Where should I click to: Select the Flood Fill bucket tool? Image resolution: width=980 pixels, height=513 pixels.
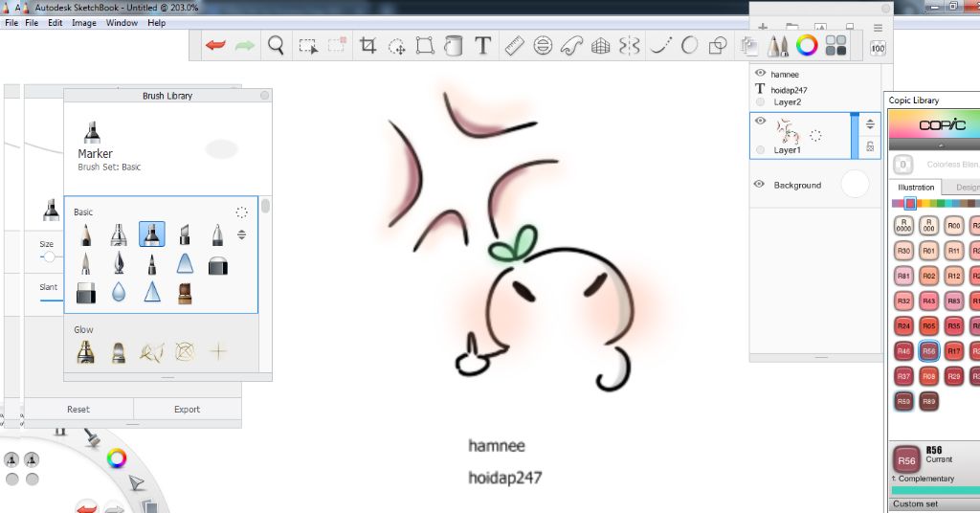tap(453, 46)
